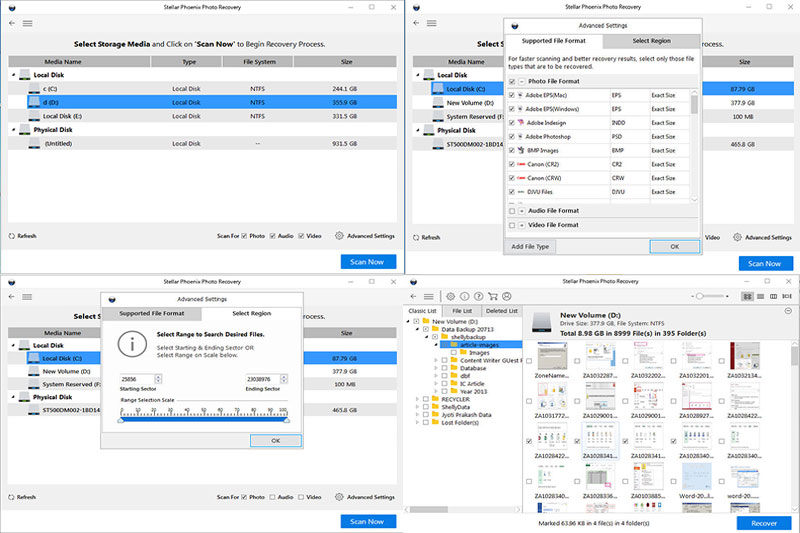
Task: Toggle the Photo File Format group checkbox
Action: tap(512, 82)
